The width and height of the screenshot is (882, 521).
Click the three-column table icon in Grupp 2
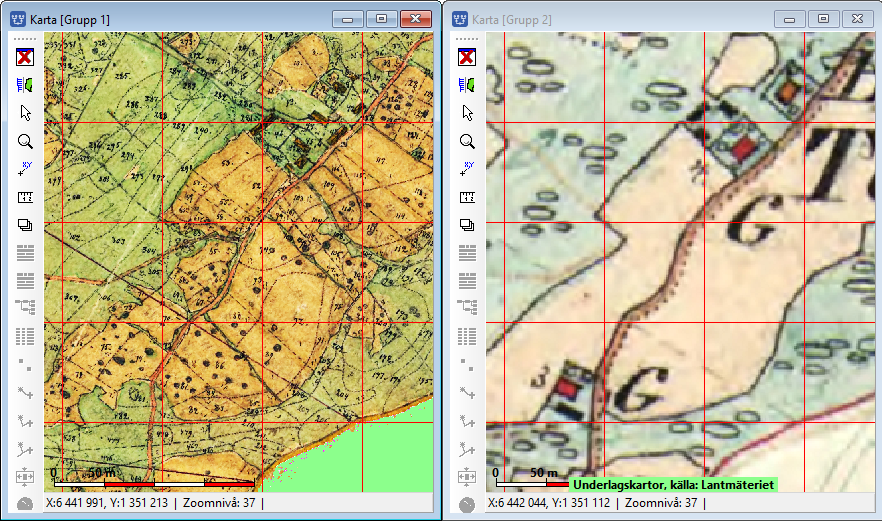click(467, 336)
